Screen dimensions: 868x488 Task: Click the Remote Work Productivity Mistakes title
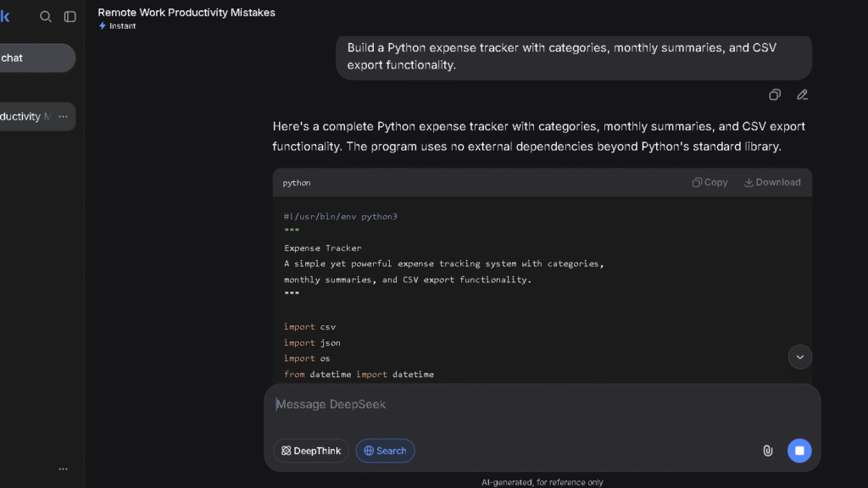(186, 12)
